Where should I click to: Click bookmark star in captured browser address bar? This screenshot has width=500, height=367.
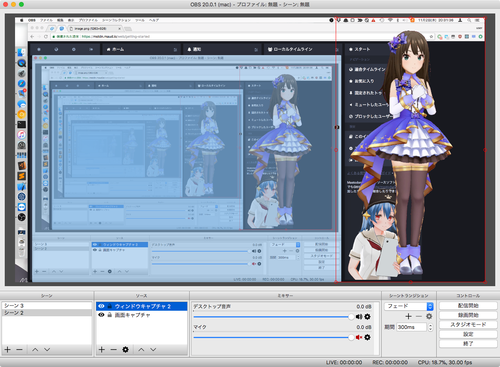pyautogui.click(x=431, y=36)
